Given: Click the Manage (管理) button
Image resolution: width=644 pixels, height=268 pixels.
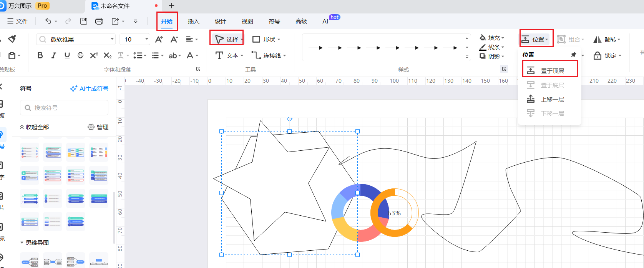Looking at the screenshot, I should [98, 127].
